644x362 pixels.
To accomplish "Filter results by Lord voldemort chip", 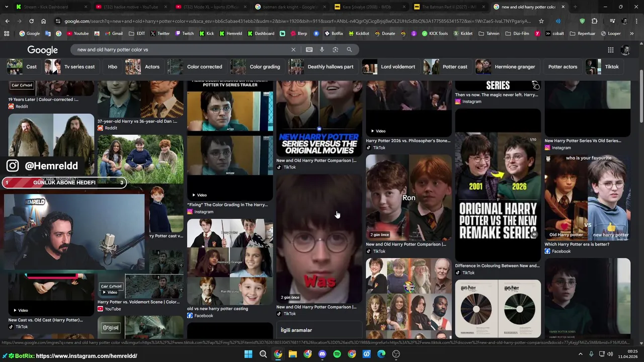I will pyautogui.click(x=390, y=67).
